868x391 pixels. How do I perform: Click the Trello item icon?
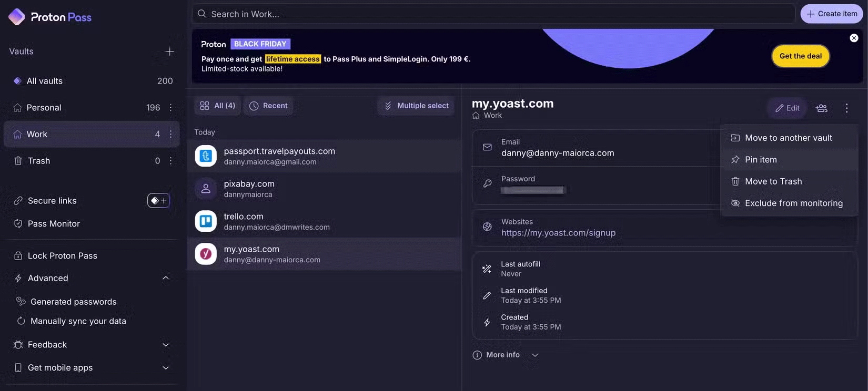206,221
